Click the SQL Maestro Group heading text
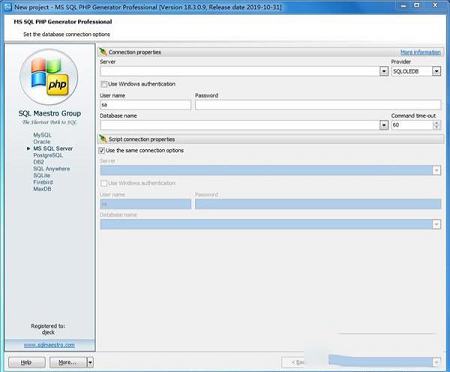Viewport: 450px width, 372px height. point(50,113)
